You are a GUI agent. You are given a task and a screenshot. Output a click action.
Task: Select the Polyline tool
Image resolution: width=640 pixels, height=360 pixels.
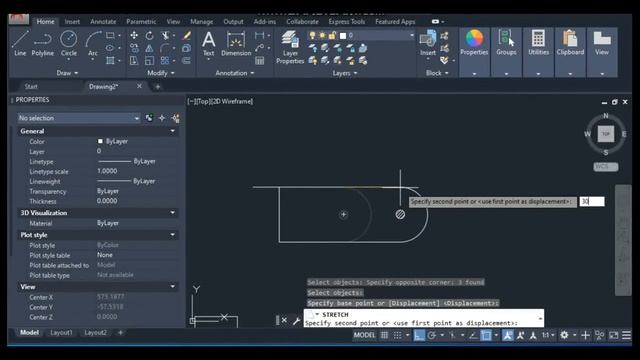click(42, 43)
